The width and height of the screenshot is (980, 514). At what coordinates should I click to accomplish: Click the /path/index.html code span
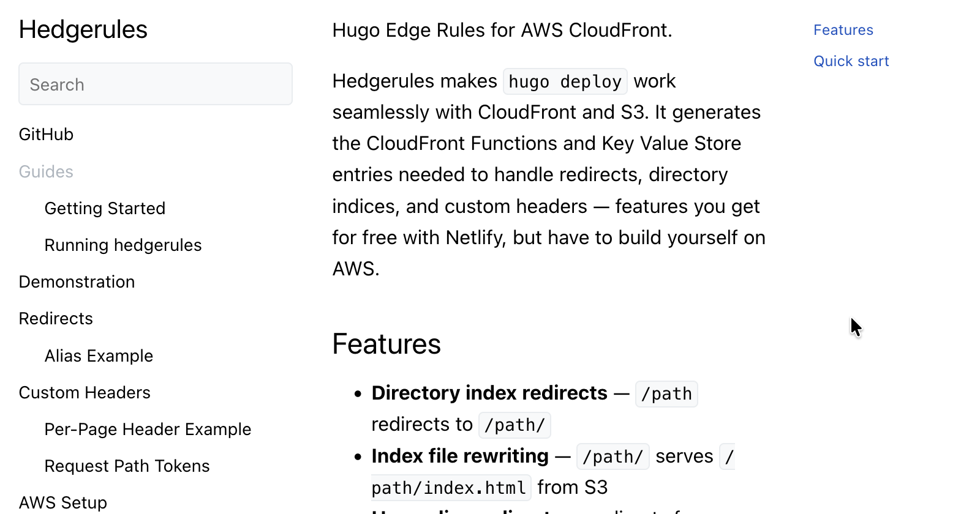pos(450,487)
